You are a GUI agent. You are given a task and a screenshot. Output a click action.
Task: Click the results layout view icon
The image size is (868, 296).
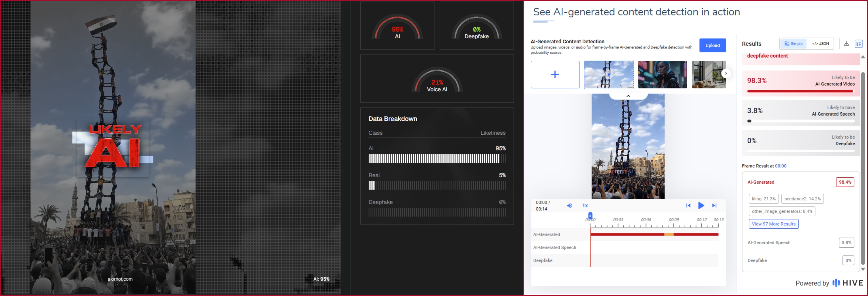(859, 44)
